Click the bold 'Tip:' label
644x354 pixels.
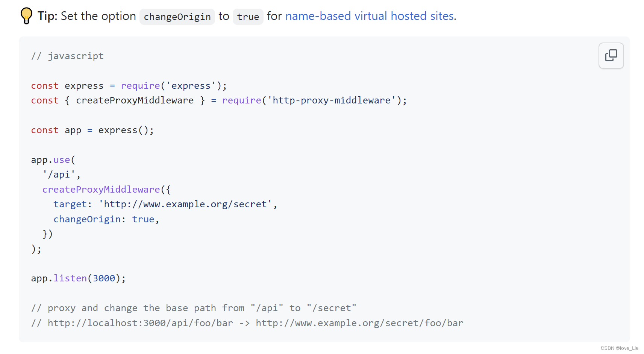47,16
